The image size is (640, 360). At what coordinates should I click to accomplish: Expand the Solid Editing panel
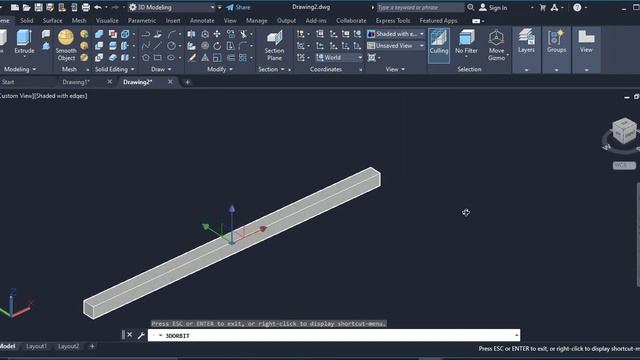114,69
